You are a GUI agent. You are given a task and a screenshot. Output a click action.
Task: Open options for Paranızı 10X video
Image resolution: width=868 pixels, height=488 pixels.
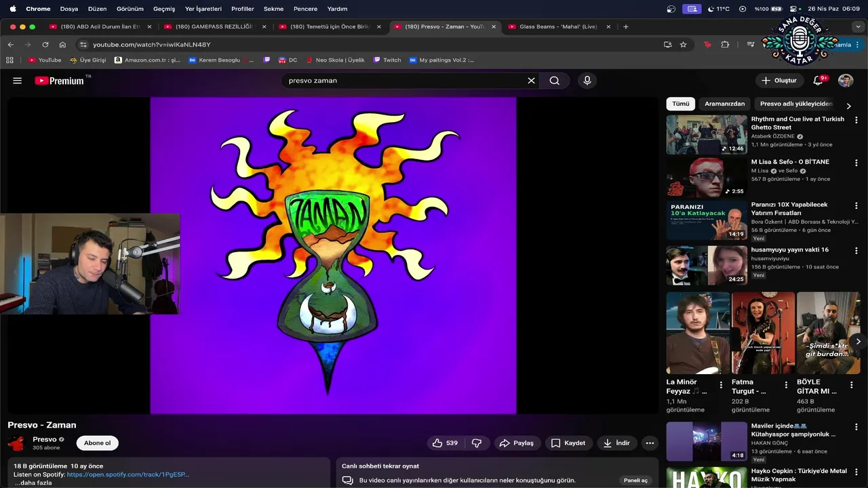coord(856,205)
